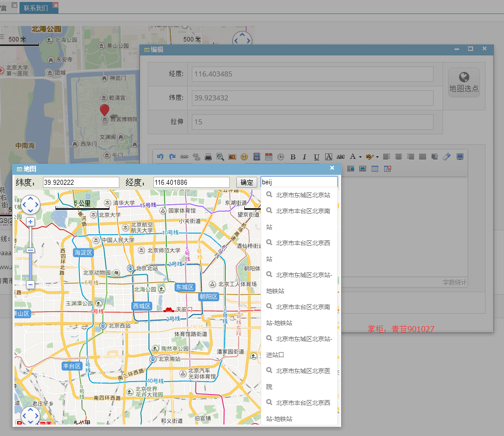This screenshot has height=436, width=504.
Task: Click the insert image icon
Action: (232, 157)
